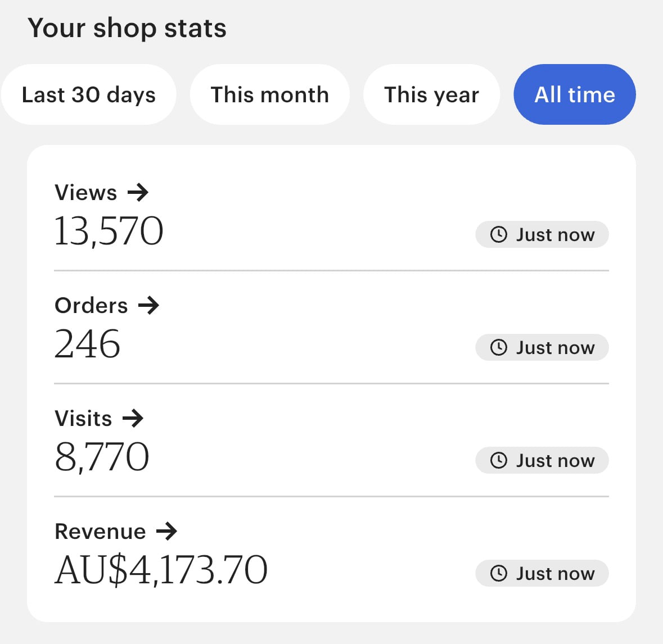Click the clock icon in Visits row
This screenshot has width=663, height=644.
[x=499, y=460]
